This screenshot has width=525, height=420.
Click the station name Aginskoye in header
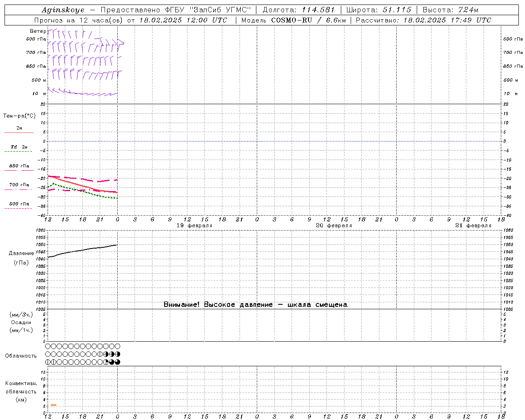63,10
